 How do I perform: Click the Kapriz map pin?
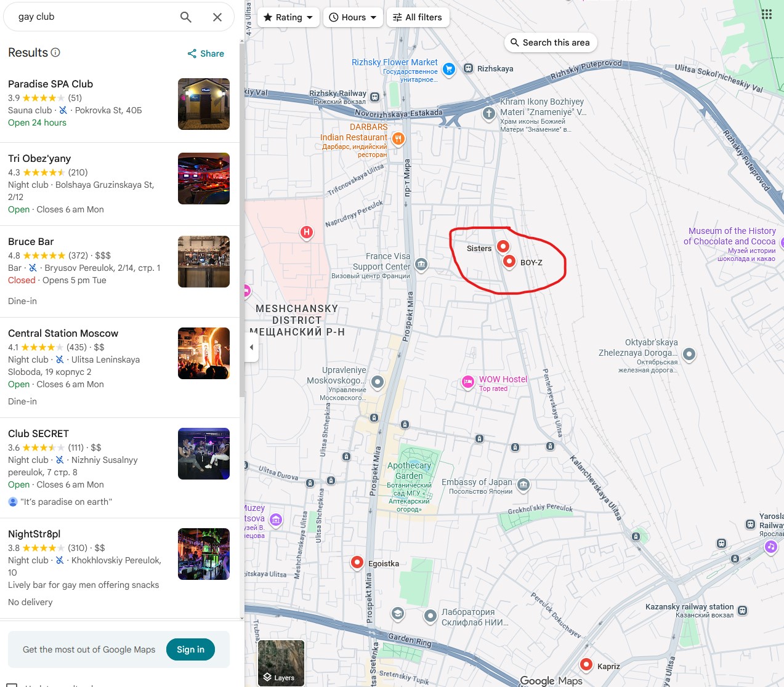point(586,665)
